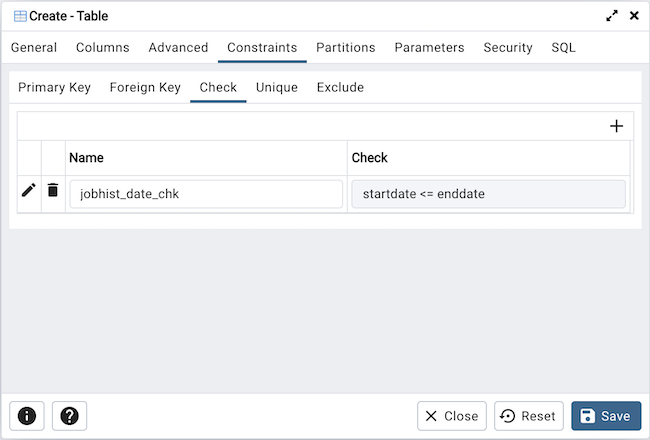Screen dimensions: 650x440
Task: Close the dialog using the X icon
Action: pyautogui.click(x=634, y=16)
